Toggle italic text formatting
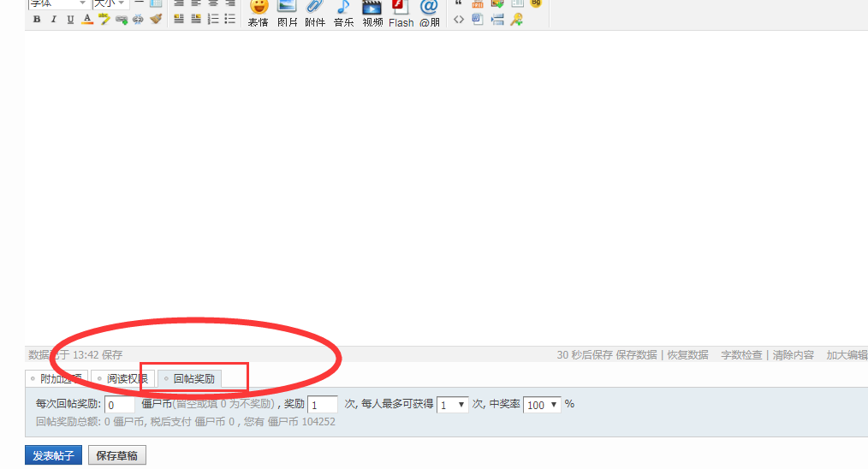868x469 pixels. [x=53, y=19]
